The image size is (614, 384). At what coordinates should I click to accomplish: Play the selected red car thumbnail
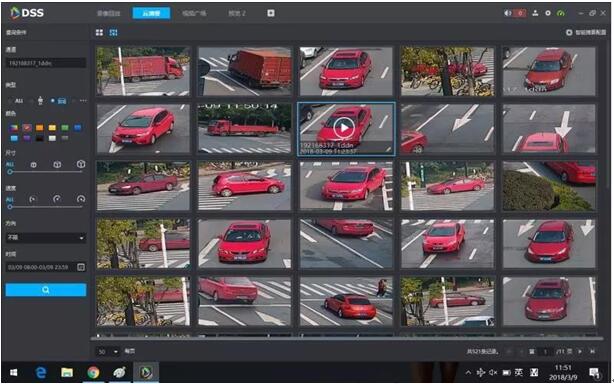click(x=344, y=128)
